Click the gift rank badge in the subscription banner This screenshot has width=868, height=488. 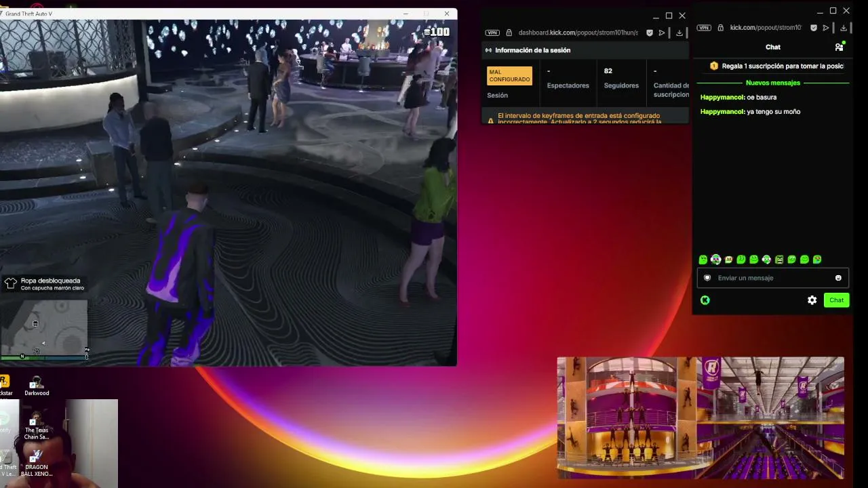coord(713,66)
